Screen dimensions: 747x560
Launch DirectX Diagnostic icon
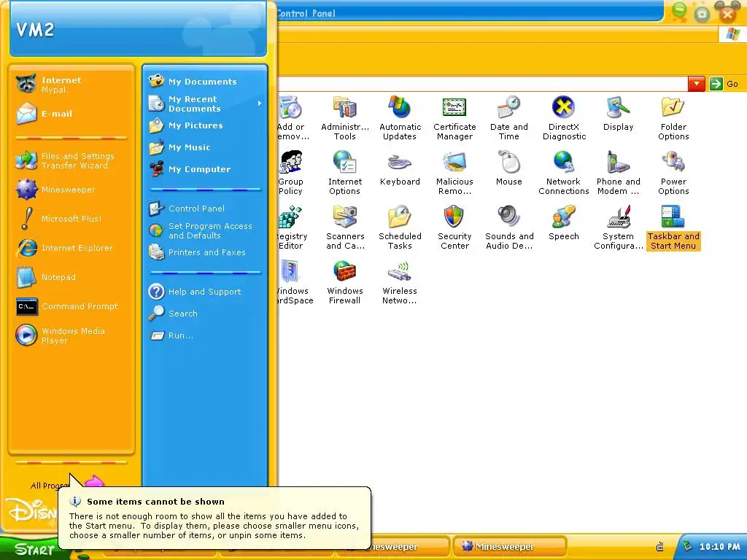coord(564,117)
